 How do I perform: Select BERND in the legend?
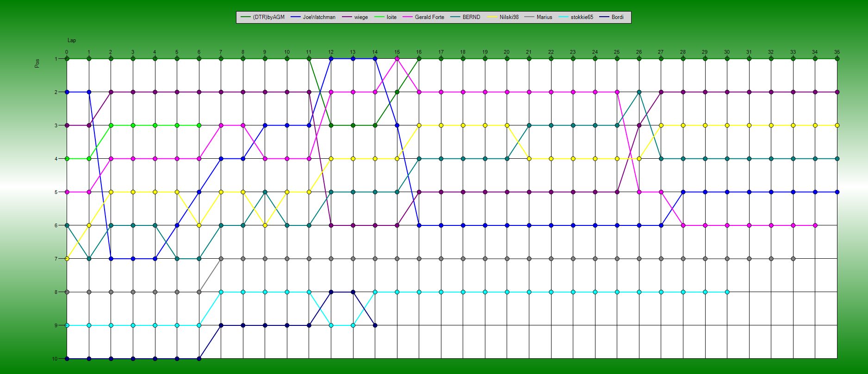pyautogui.click(x=465, y=17)
